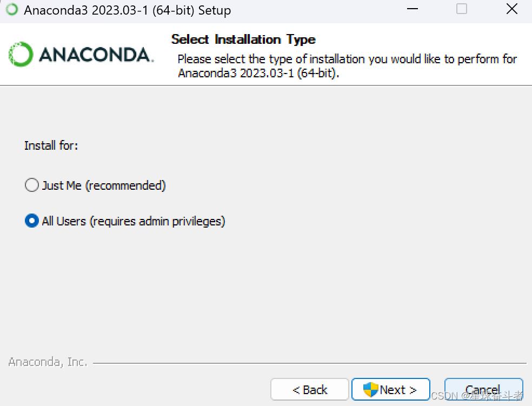Minimize the Anaconda3 Setup window
The image size is (532, 406).
point(412,9)
